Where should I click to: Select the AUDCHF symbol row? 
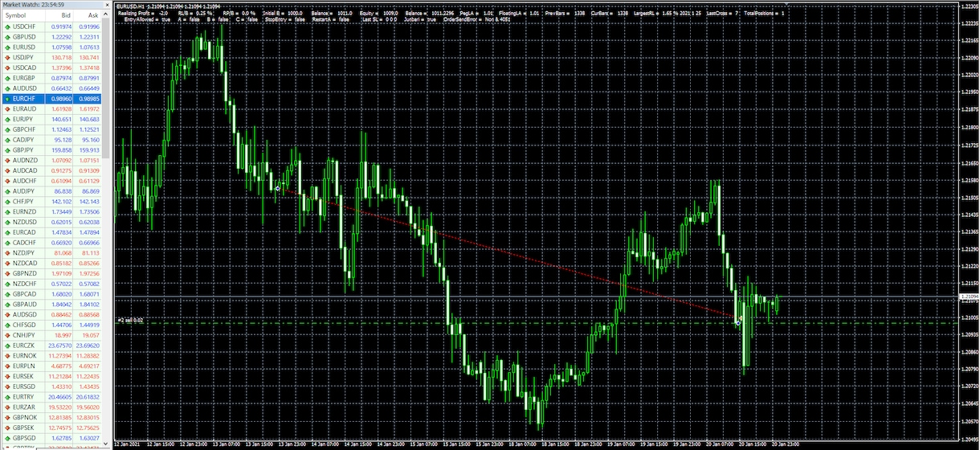51,181
